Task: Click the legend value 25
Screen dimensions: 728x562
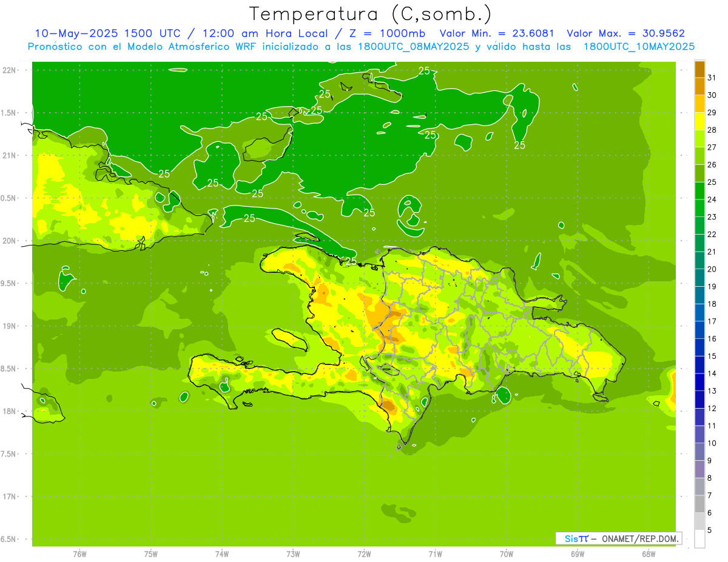Action: coord(712,182)
